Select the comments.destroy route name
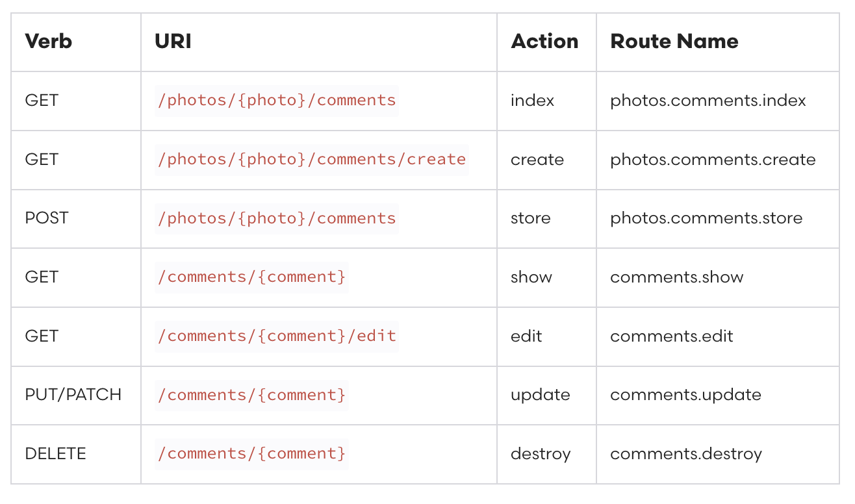855x504 pixels. pos(686,454)
